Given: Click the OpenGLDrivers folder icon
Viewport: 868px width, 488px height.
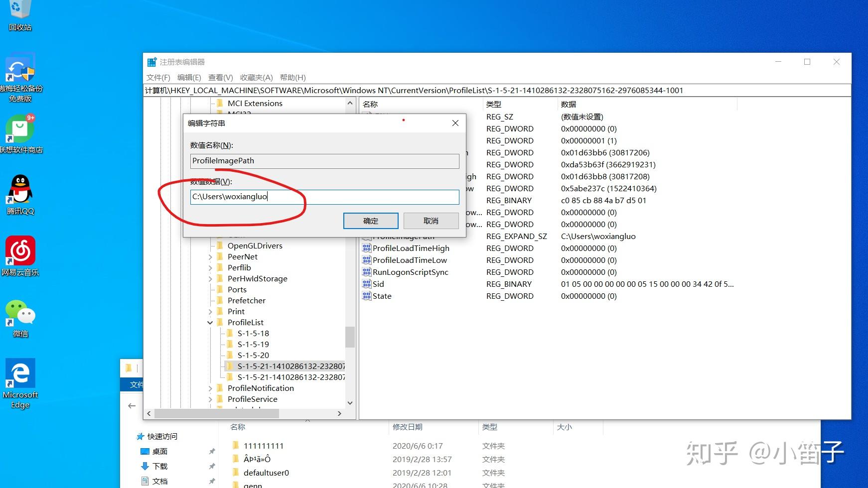Looking at the screenshot, I should point(220,245).
